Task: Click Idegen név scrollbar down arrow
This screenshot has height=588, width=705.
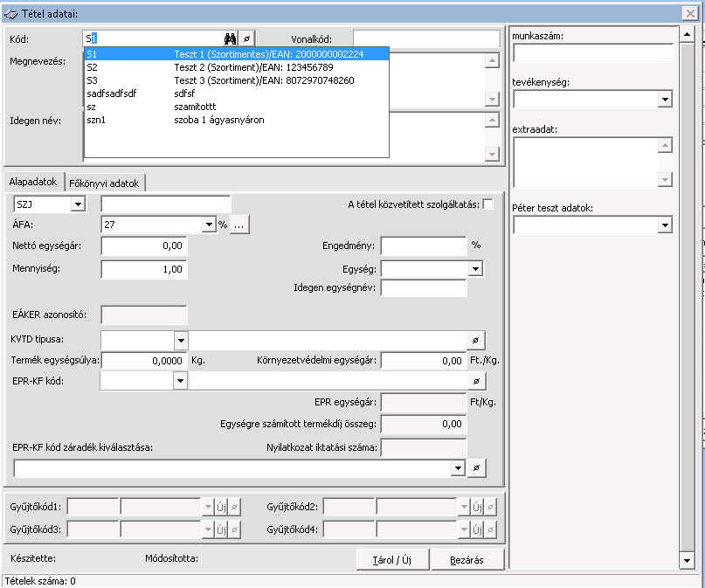Action: tap(492, 154)
